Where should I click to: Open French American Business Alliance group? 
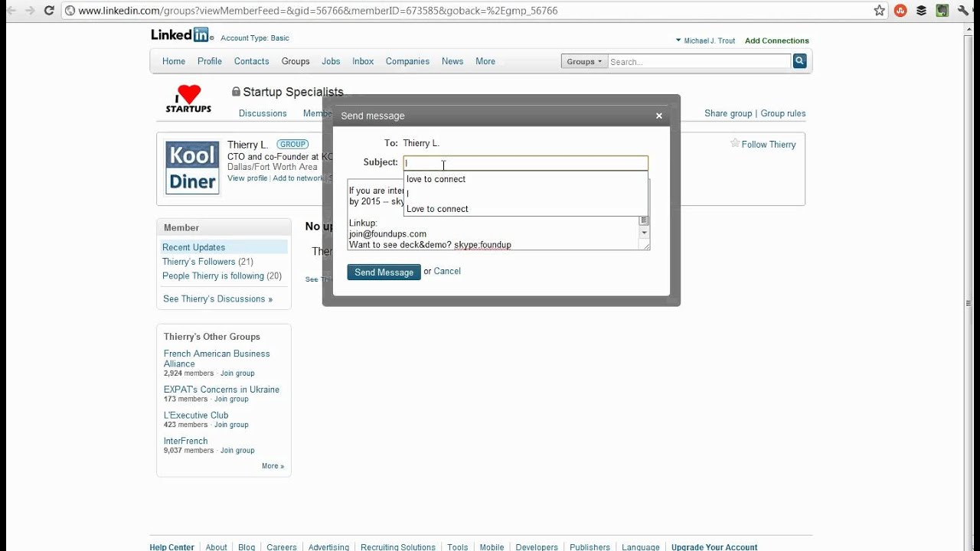[x=217, y=359]
